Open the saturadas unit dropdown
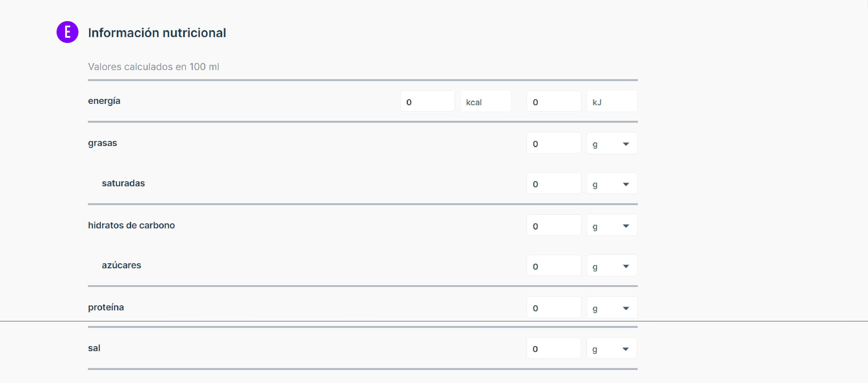This screenshot has width=868, height=383. 612,184
